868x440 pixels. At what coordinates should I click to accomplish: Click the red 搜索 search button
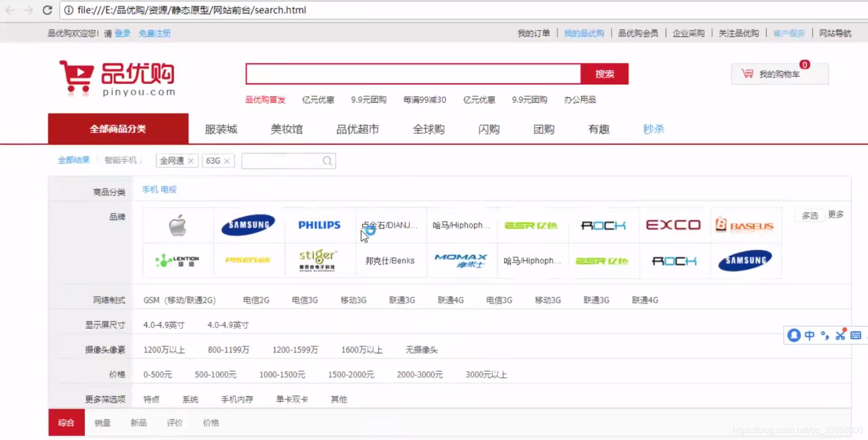[605, 74]
